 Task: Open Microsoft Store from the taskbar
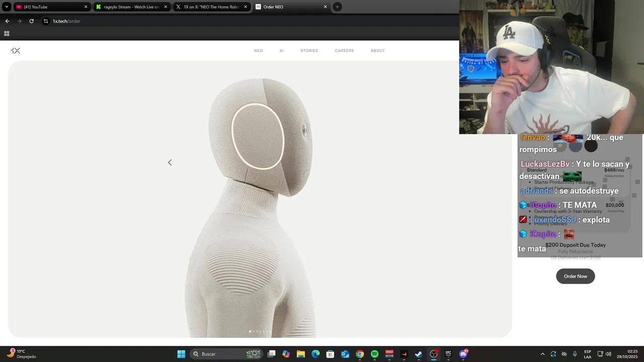[330, 354]
